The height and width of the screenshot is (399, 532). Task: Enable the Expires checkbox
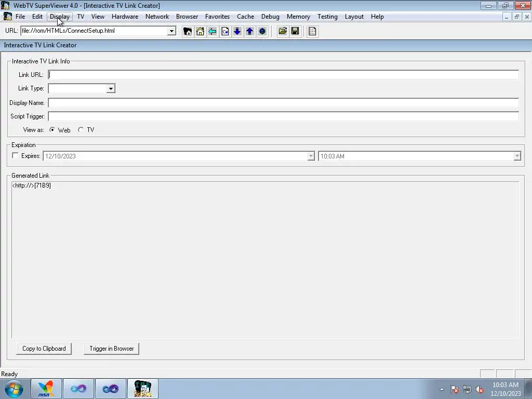pos(15,156)
